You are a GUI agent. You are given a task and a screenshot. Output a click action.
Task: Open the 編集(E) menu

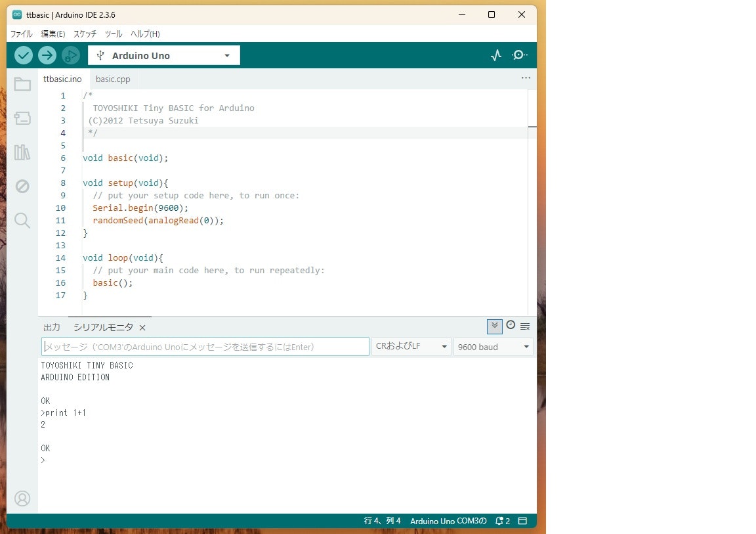(x=53, y=33)
